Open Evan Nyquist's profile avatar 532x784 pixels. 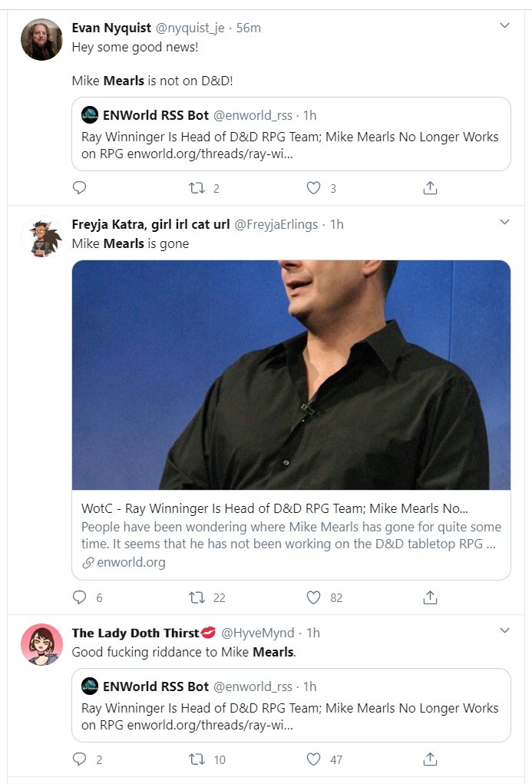[41, 39]
